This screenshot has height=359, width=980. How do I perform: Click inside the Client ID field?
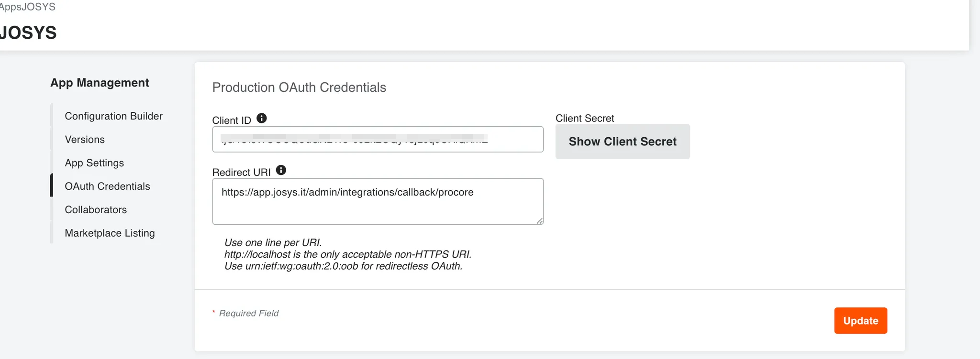tap(378, 140)
